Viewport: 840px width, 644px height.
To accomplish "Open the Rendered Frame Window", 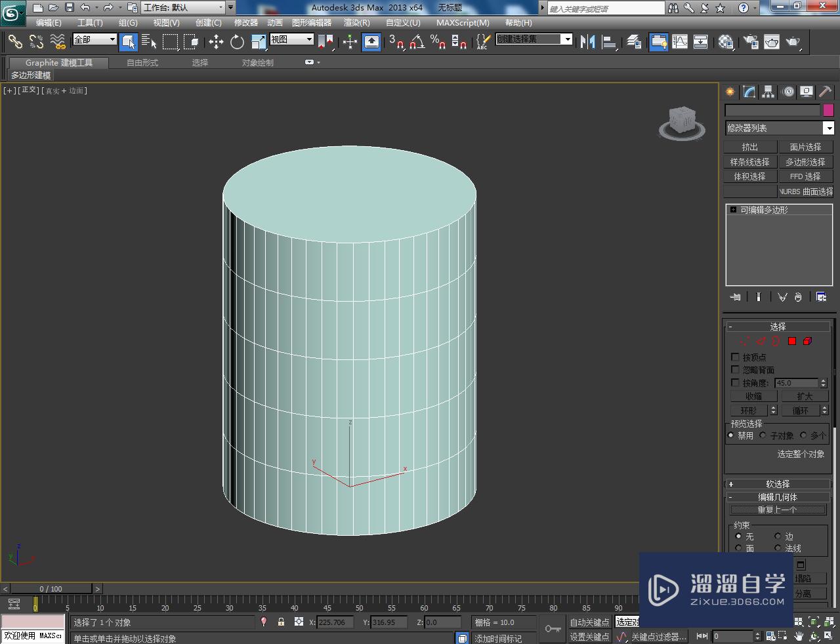I will point(772,42).
